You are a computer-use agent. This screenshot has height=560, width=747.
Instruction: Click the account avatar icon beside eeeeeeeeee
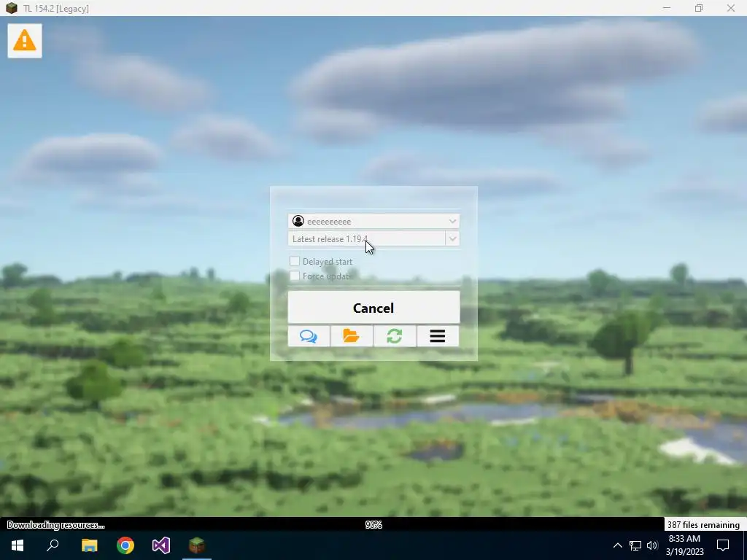tap(298, 221)
